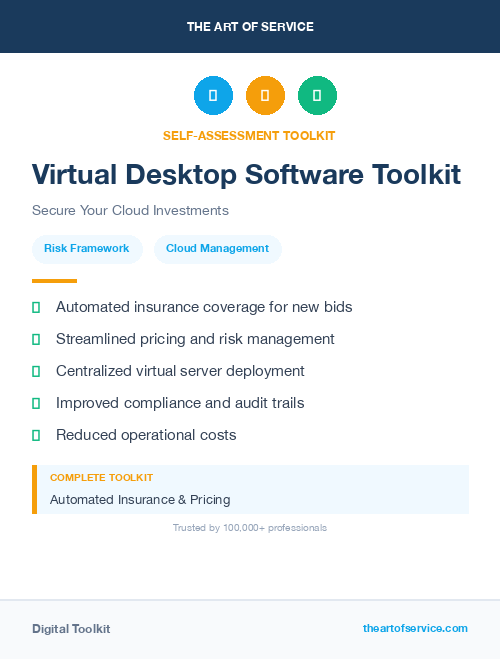Click the Automated Insurance & Pricing text
The height and width of the screenshot is (659, 500).
(140, 500)
